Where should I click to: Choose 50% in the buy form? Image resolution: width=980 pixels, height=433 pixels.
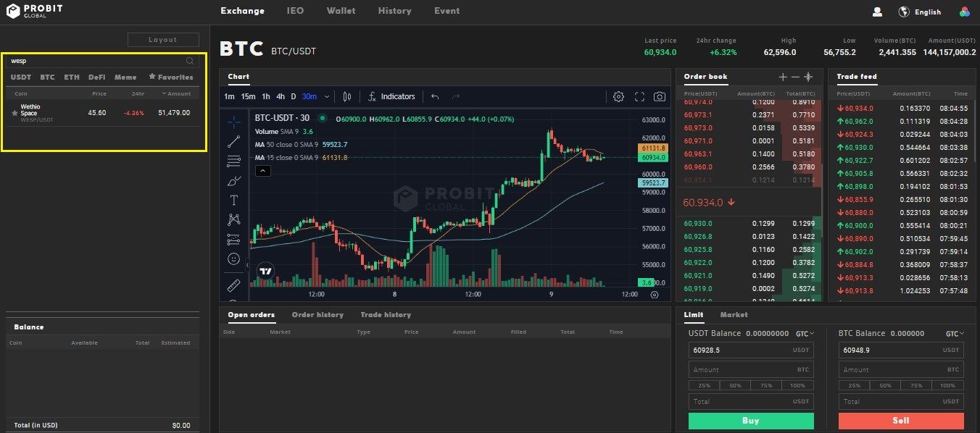coord(736,386)
